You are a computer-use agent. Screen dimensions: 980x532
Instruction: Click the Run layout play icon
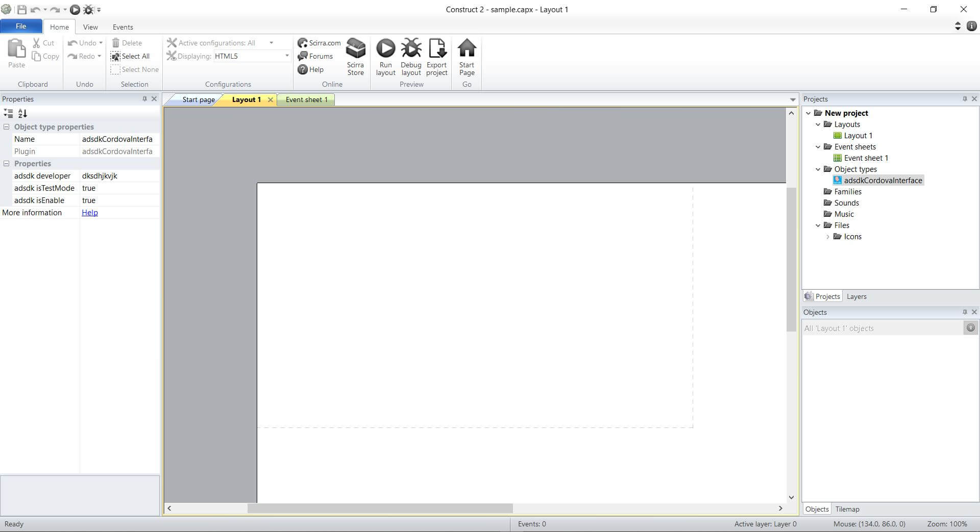tap(385, 48)
